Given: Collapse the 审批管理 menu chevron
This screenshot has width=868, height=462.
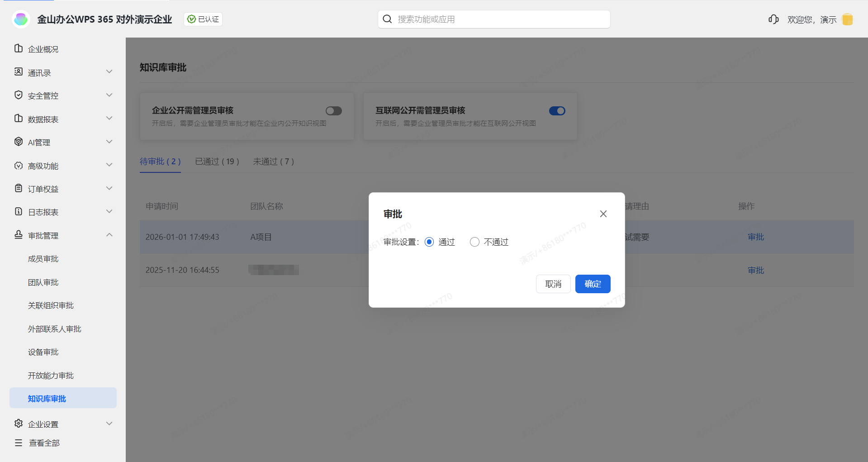Looking at the screenshot, I should pyautogui.click(x=109, y=235).
